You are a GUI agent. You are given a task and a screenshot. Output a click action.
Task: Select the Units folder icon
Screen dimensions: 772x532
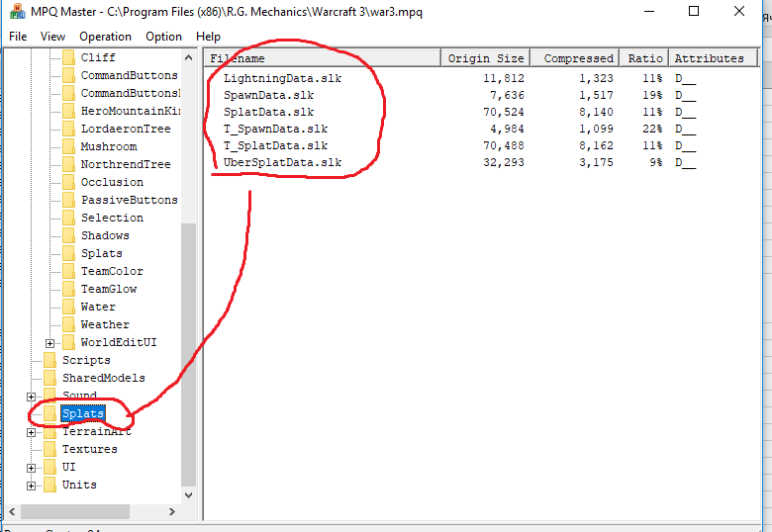click(x=49, y=485)
